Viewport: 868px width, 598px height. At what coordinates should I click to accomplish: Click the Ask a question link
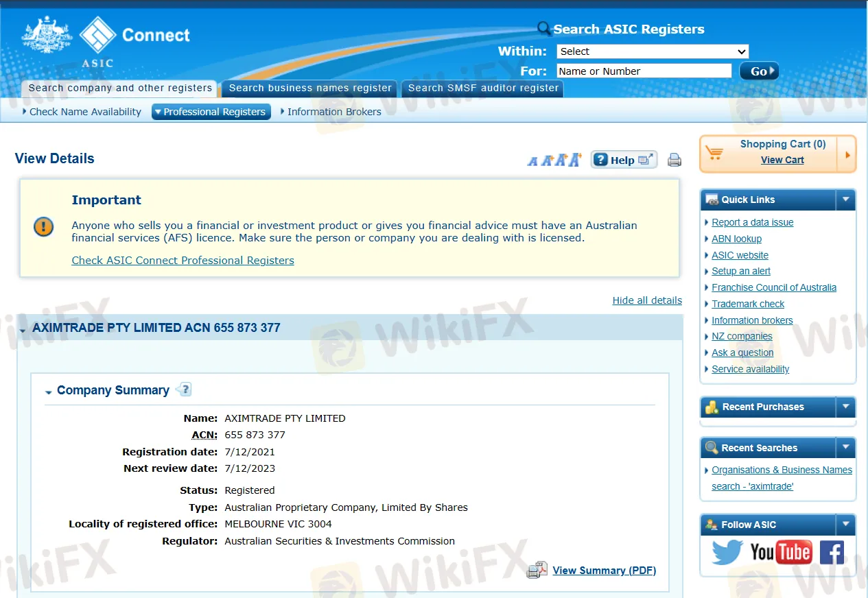pyautogui.click(x=742, y=352)
